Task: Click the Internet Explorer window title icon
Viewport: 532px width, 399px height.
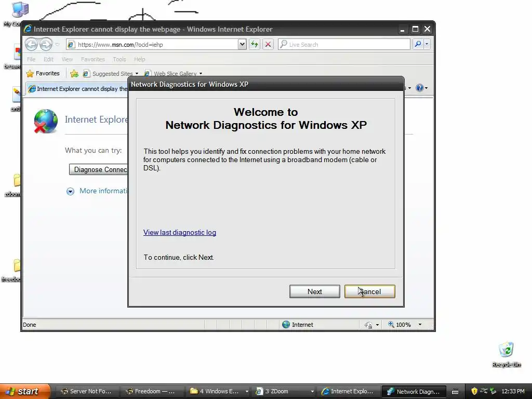Action: tap(28, 29)
